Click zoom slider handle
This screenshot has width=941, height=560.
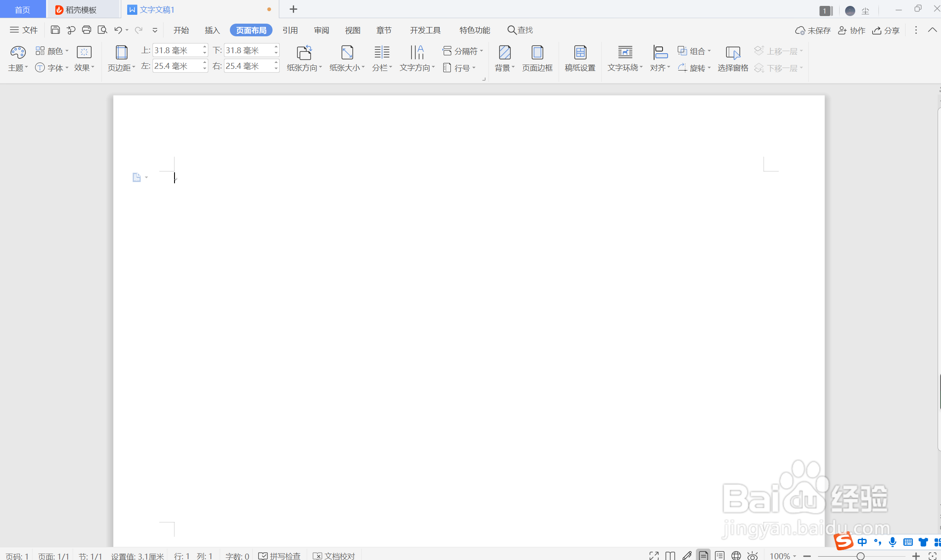[x=860, y=556]
